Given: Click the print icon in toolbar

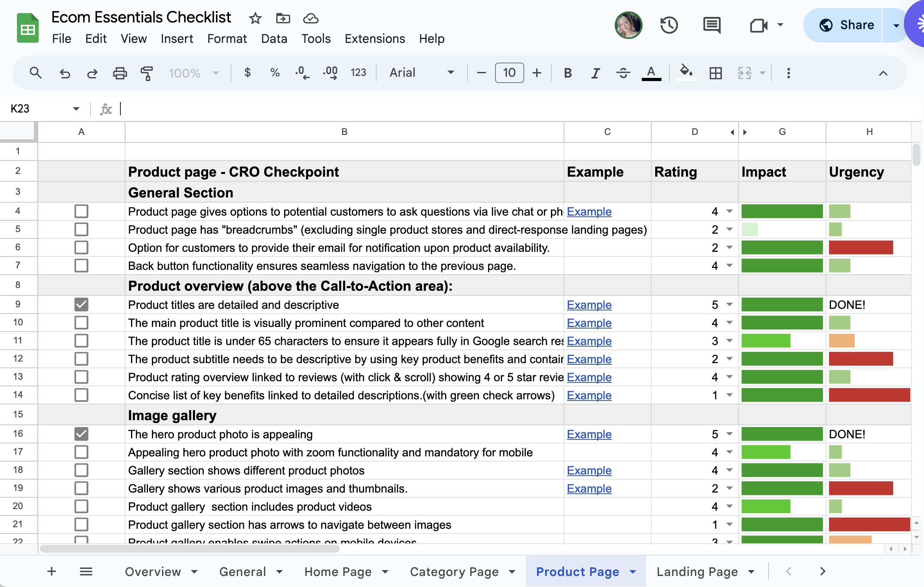Looking at the screenshot, I should click(120, 73).
